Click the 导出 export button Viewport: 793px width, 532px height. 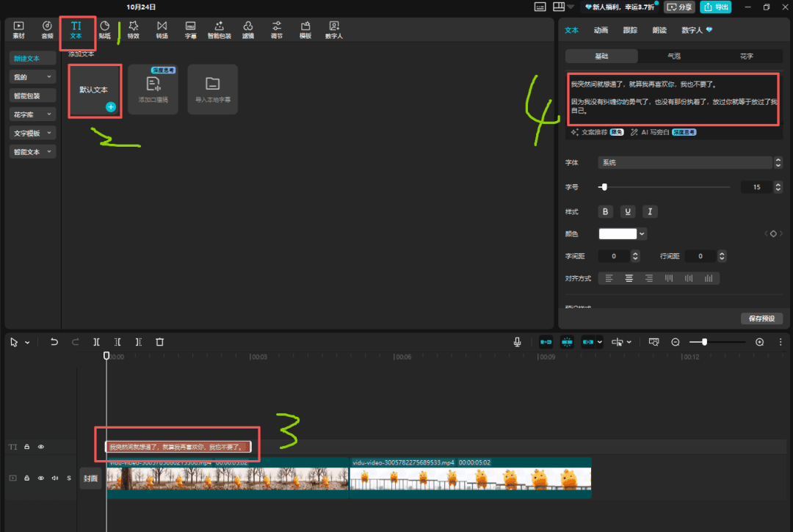(x=715, y=7)
